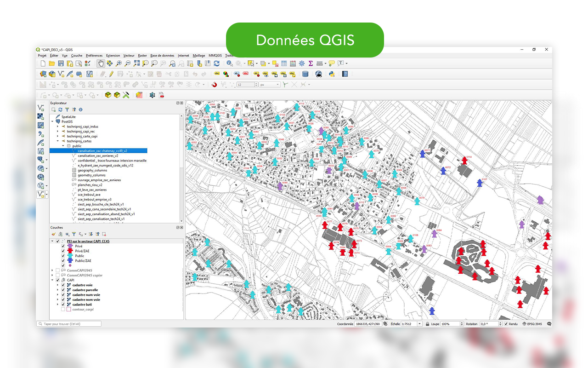588x368 pixels.
Task: Open the Préférences menu
Action: pyautogui.click(x=94, y=55)
